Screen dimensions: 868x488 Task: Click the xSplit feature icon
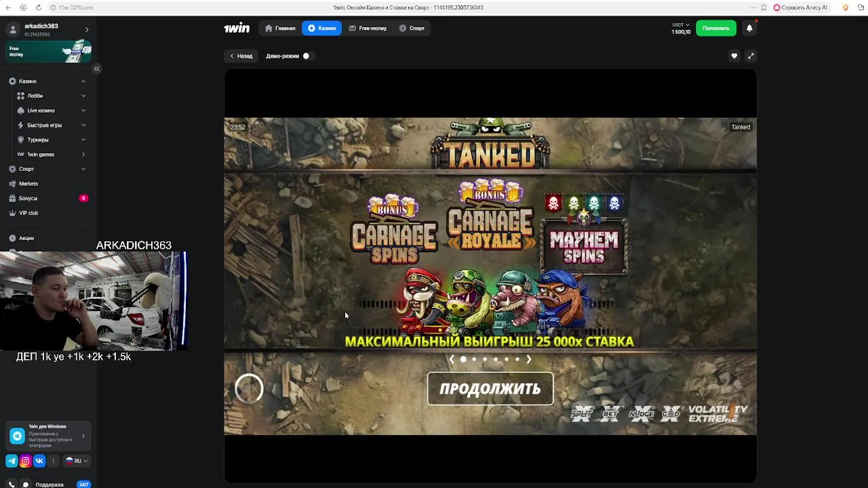[583, 413]
